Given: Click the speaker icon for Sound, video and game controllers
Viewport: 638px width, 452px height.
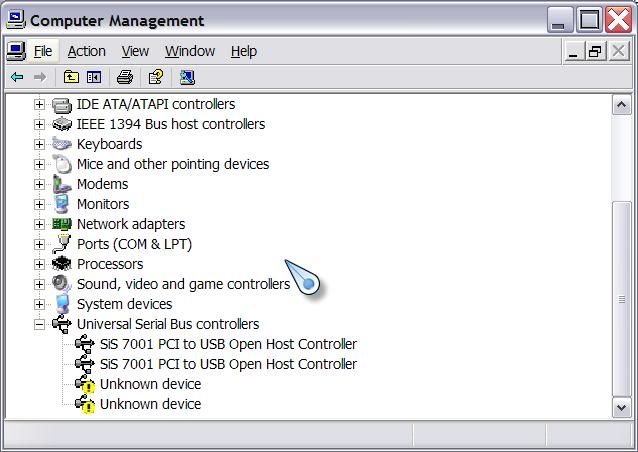Looking at the screenshot, I should [x=62, y=284].
